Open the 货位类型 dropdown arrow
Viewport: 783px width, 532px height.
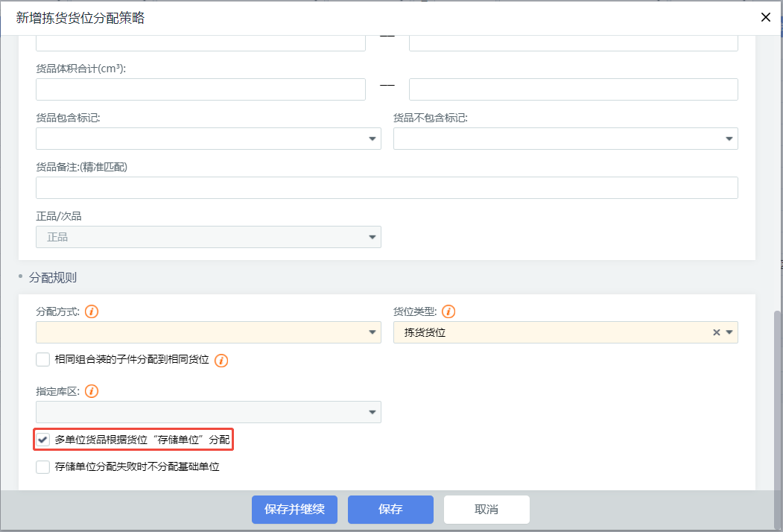(729, 333)
